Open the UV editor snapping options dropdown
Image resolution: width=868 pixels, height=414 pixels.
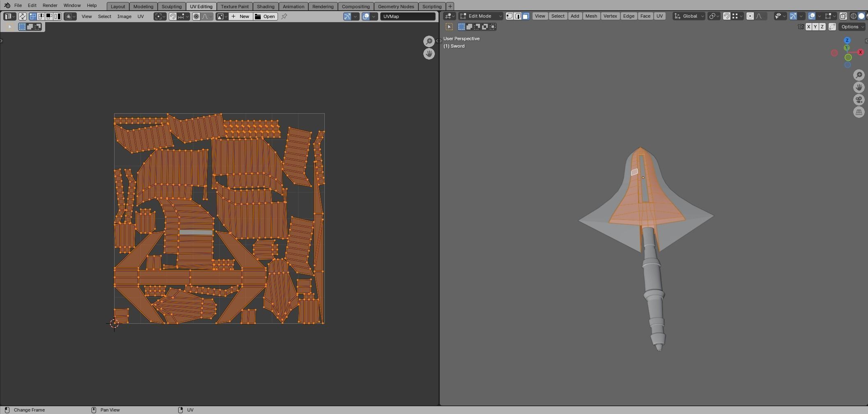183,16
